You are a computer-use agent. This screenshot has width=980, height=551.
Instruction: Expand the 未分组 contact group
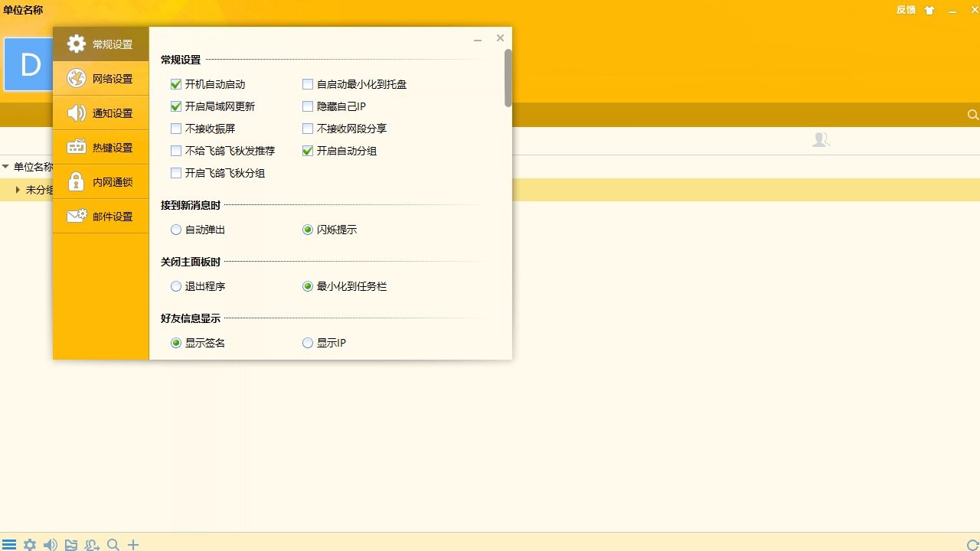click(x=17, y=189)
